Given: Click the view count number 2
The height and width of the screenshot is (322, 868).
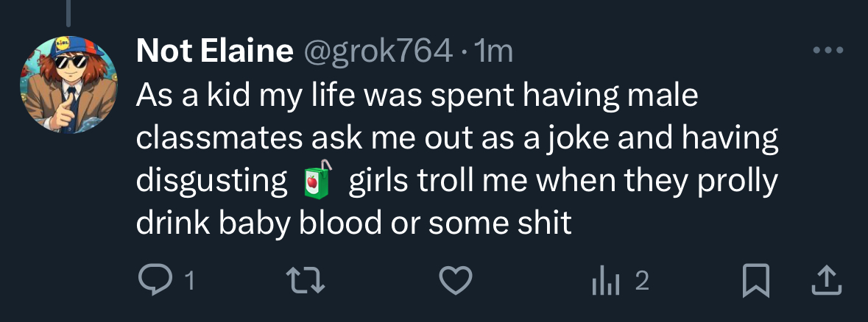Looking at the screenshot, I should tap(641, 281).
